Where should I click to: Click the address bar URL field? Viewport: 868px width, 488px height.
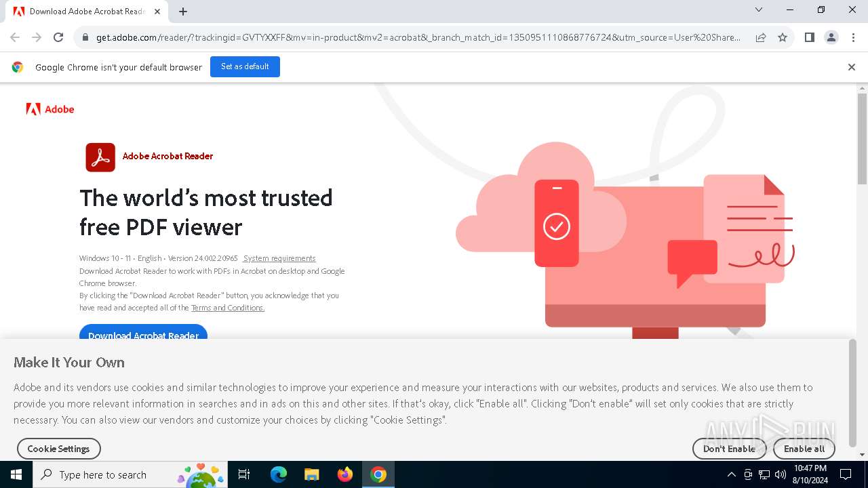tap(418, 37)
